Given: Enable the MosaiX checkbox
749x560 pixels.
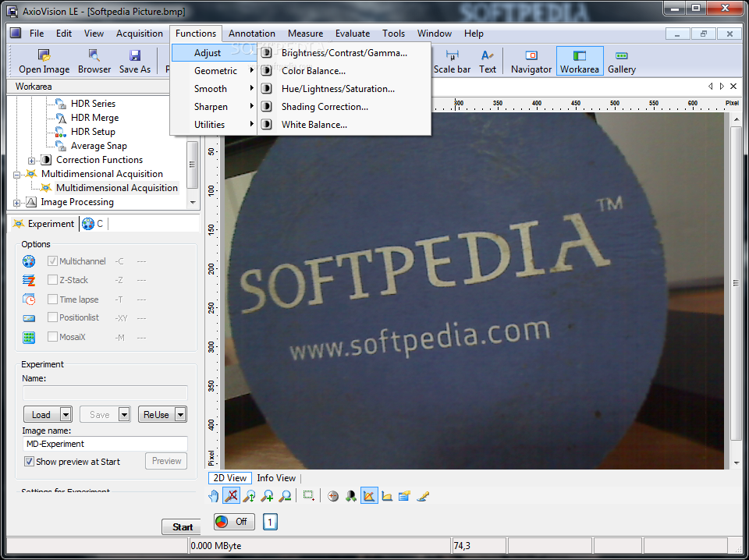Looking at the screenshot, I should (x=52, y=337).
